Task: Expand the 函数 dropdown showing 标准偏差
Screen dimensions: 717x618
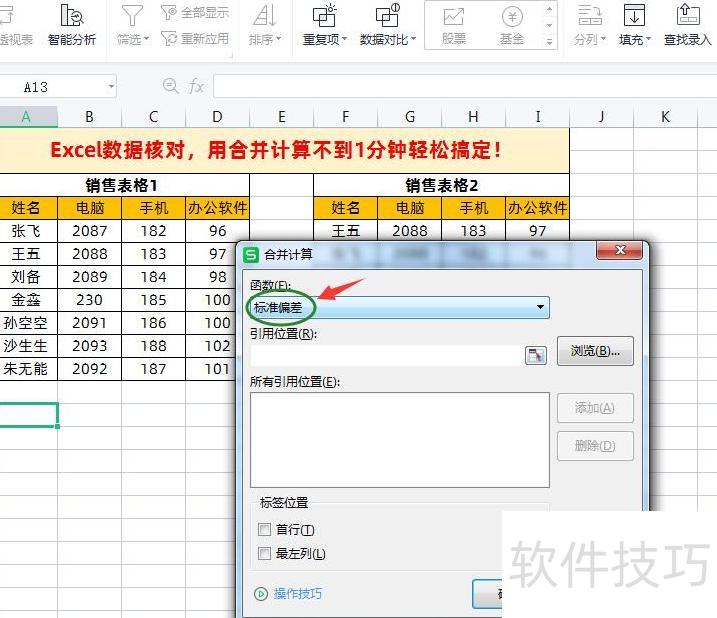Action: [541, 307]
